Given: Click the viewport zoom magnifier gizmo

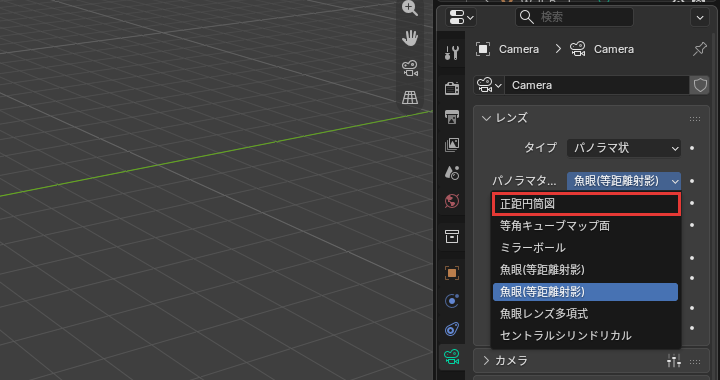Looking at the screenshot, I should (410, 8).
